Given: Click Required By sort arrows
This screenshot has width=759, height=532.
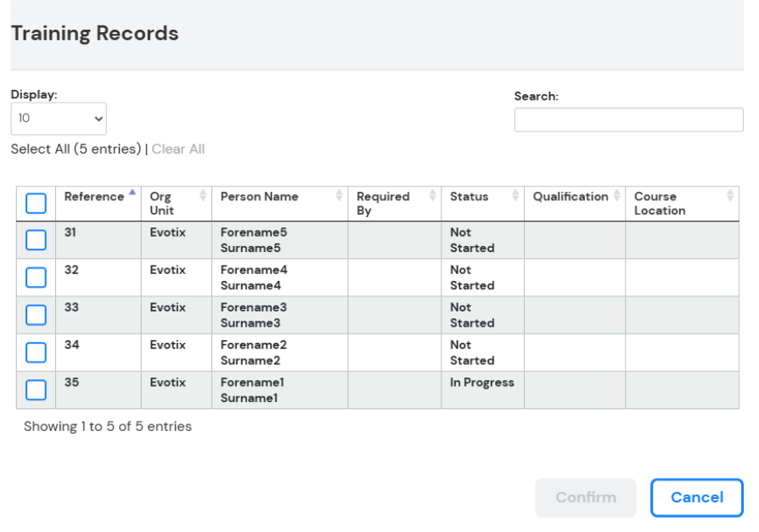Looking at the screenshot, I should pyautogui.click(x=433, y=196).
